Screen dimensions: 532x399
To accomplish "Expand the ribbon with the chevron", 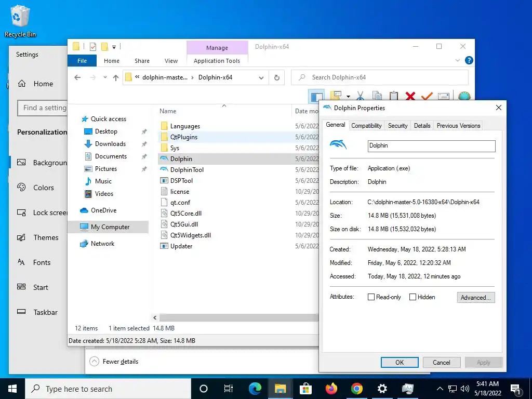I will tap(457, 60).
